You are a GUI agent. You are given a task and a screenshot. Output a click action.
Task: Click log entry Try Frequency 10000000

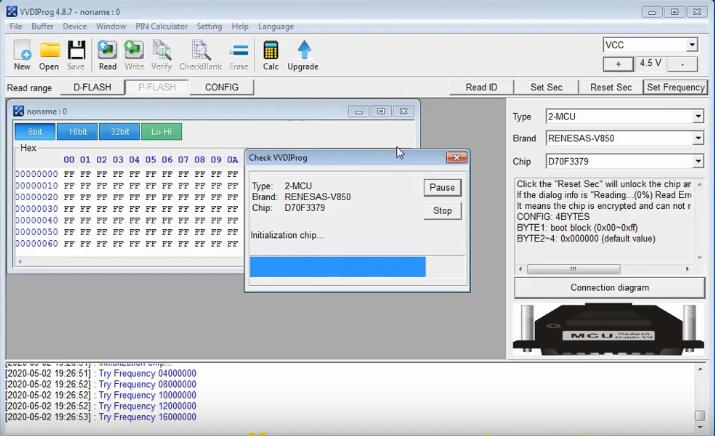click(x=101, y=395)
